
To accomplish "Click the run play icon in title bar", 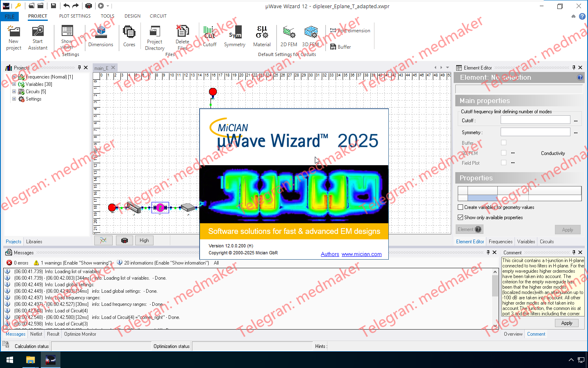I will pos(101,6).
